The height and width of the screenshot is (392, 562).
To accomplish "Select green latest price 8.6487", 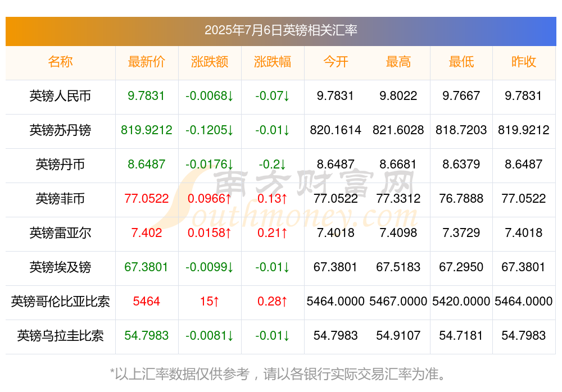I will pos(146,164).
